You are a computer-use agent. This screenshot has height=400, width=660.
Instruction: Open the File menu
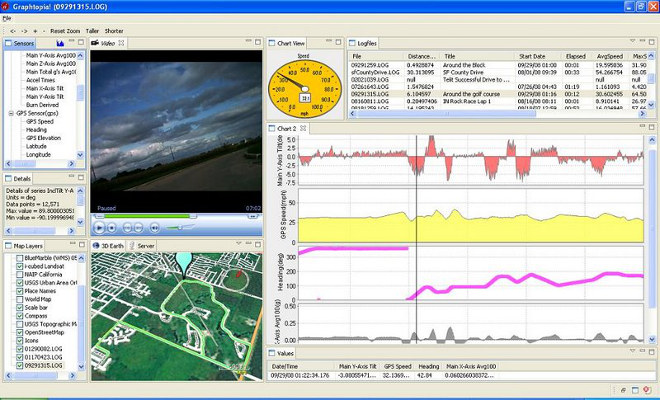(x=7, y=19)
